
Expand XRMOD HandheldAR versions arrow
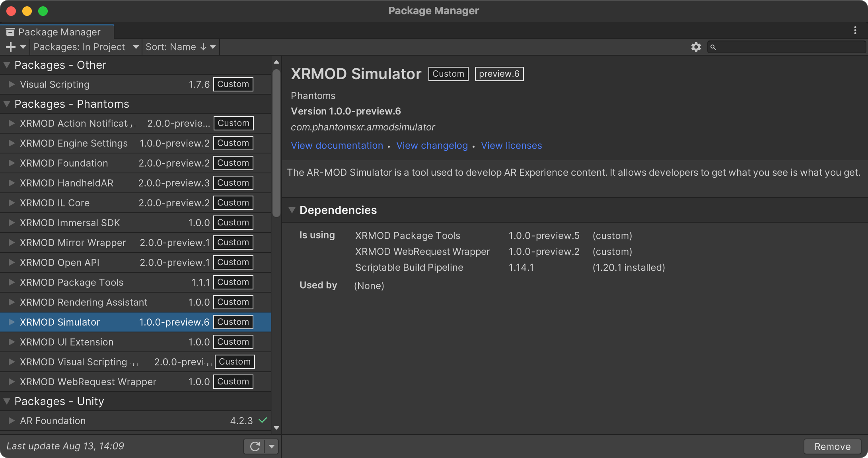point(12,183)
